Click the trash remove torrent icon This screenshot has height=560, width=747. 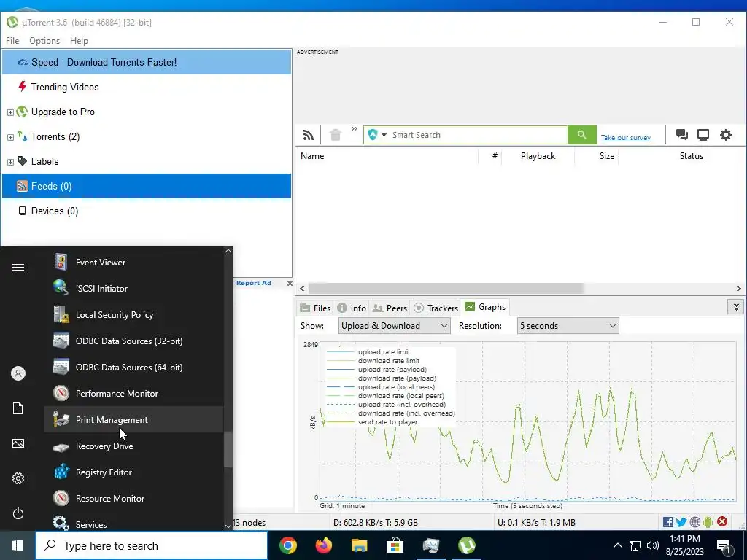tap(336, 135)
